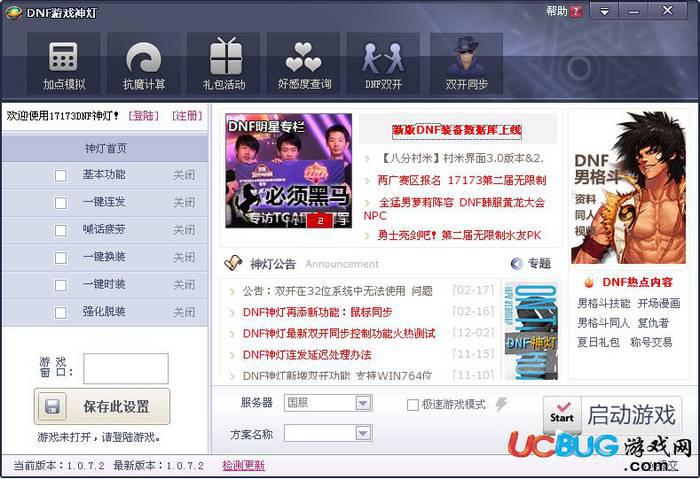
Task: Click the 男格斗同人 link
Action: point(603,323)
